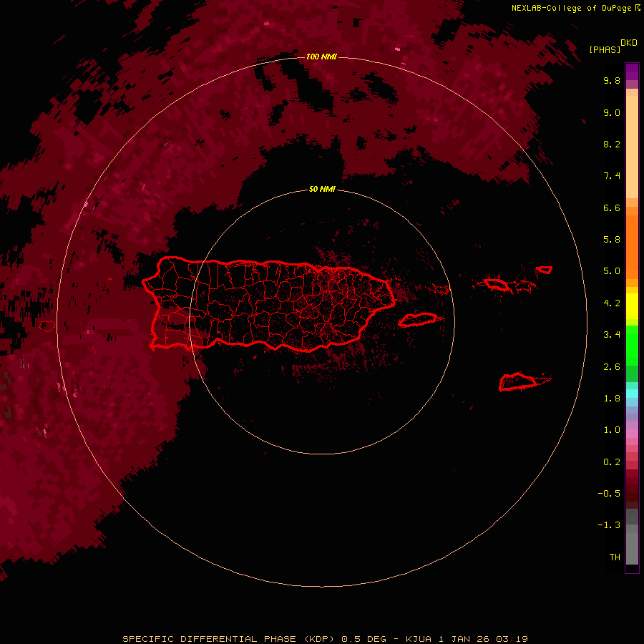
Task: Click the 9.8 value on the color scale
Action: pyautogui.click(x=612, y=80)
